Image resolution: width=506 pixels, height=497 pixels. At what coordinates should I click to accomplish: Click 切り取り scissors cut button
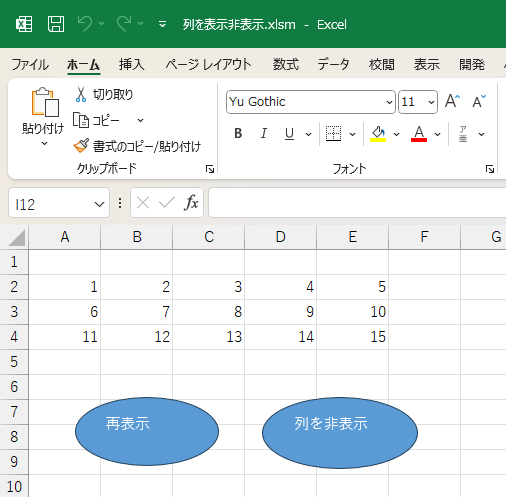[x=103, y=95]
